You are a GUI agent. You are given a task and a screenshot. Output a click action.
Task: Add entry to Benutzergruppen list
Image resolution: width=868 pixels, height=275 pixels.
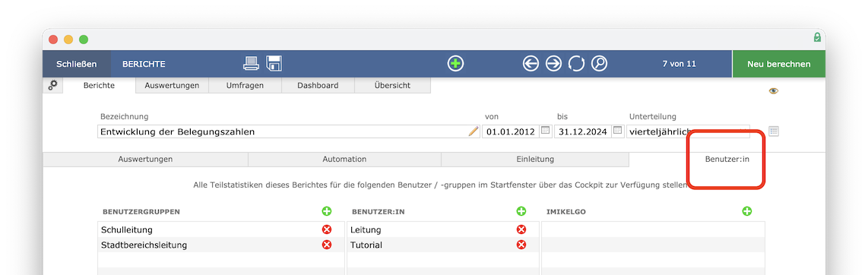coord(327,211)
